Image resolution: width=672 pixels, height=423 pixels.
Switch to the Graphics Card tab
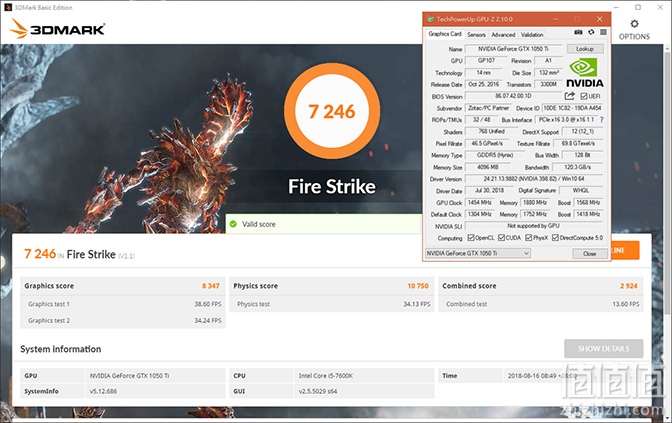tap(444, 34)
